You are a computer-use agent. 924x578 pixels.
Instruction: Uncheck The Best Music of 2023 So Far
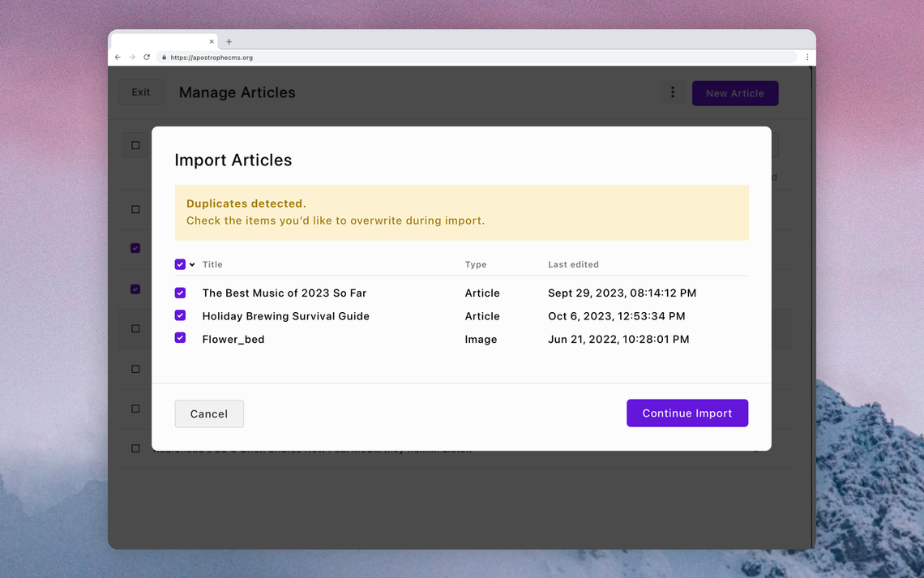click(180, 293)
